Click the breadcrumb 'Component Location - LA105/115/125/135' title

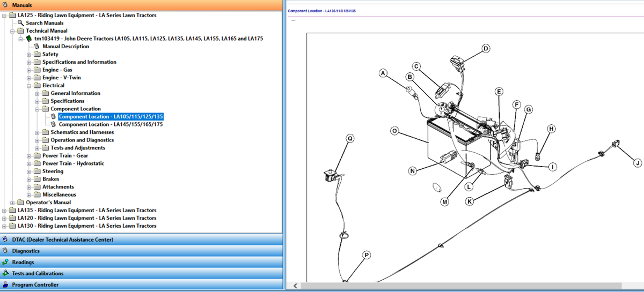coord(322,11)
